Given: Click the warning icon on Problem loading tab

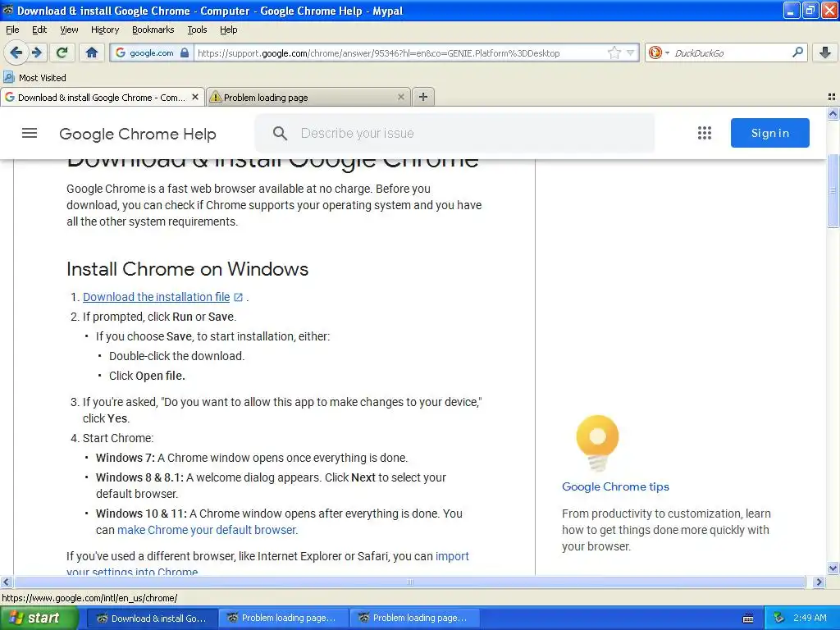Looking at the screenshot, I should coord(216,97).
